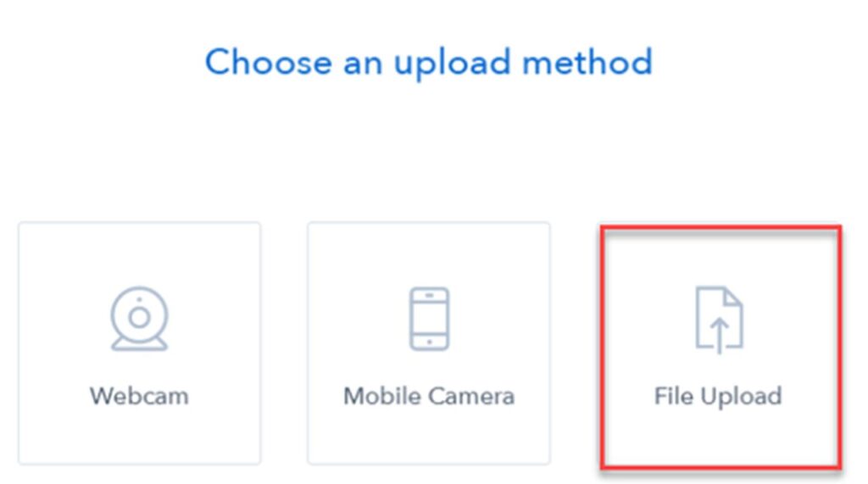Click the webcam icon's base stand
The image size is (868, 484).
click(x=140, y=343)
